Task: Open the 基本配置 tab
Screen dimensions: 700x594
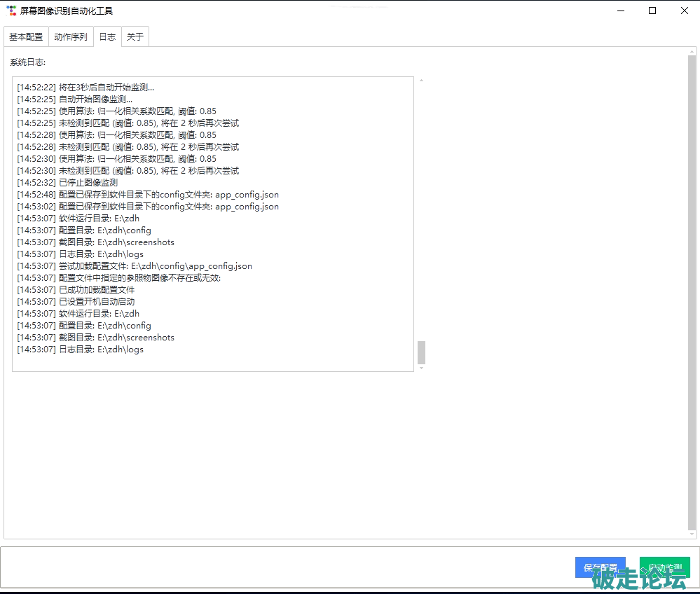Action: (x=26, y=37)
